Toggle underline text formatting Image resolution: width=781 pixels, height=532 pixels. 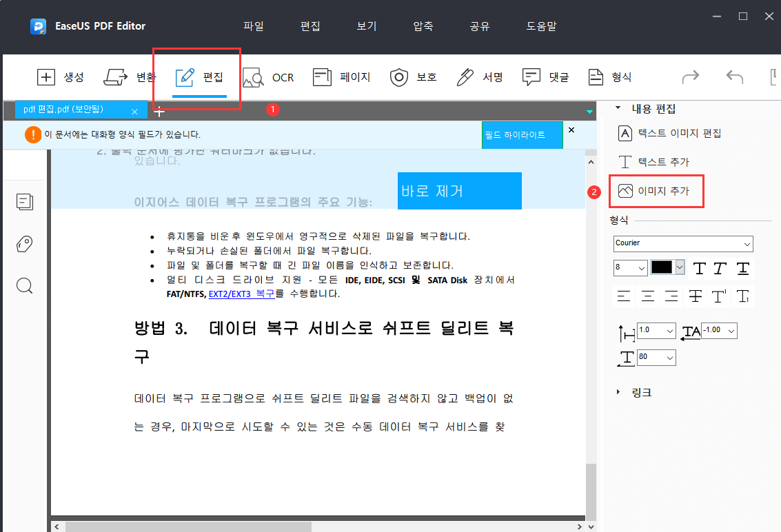coord(742,268)
